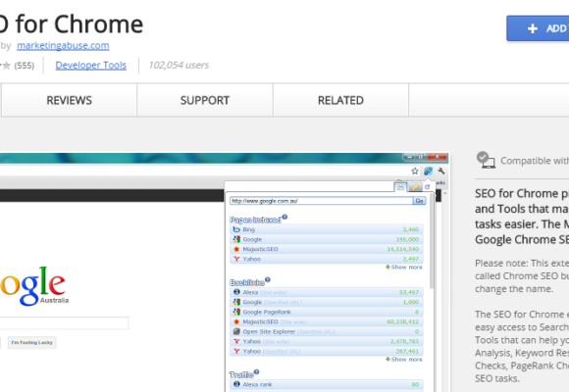The width and height of the screenshot is (569, 392).
Task: Click the (555) ratings count
Action: 25,66
